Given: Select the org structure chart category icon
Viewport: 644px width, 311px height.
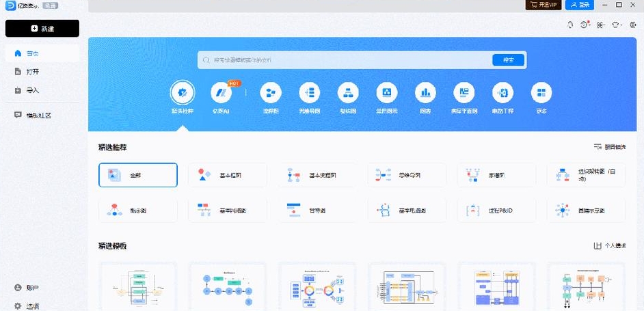Looking at the screenshot, I should pyautogui.click(x=348, y=93).
